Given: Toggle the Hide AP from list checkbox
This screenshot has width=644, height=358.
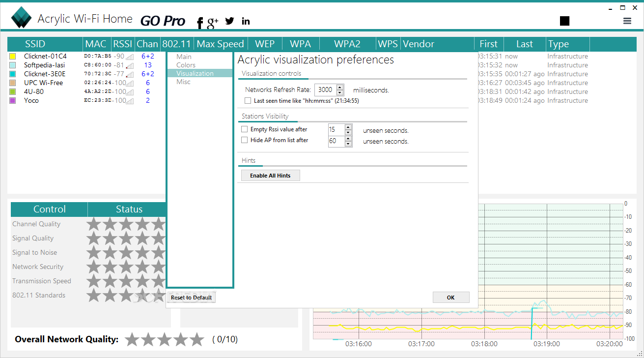Looking at the screenshot, I should pos(245,140).
